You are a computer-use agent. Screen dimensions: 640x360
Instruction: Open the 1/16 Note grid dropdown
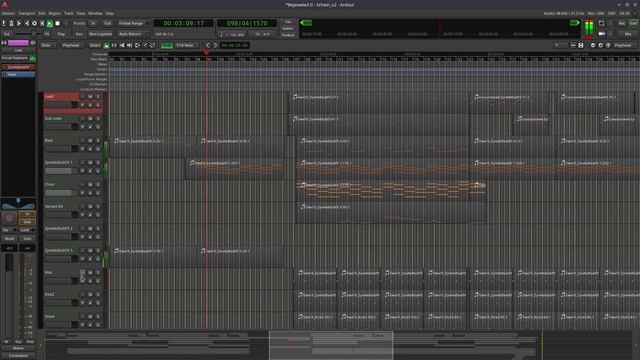pyautogui.click(x=187, y=45)
